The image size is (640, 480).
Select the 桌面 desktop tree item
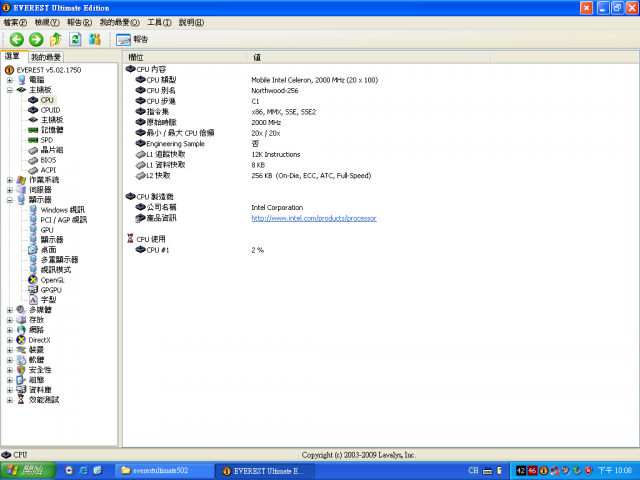48,250
